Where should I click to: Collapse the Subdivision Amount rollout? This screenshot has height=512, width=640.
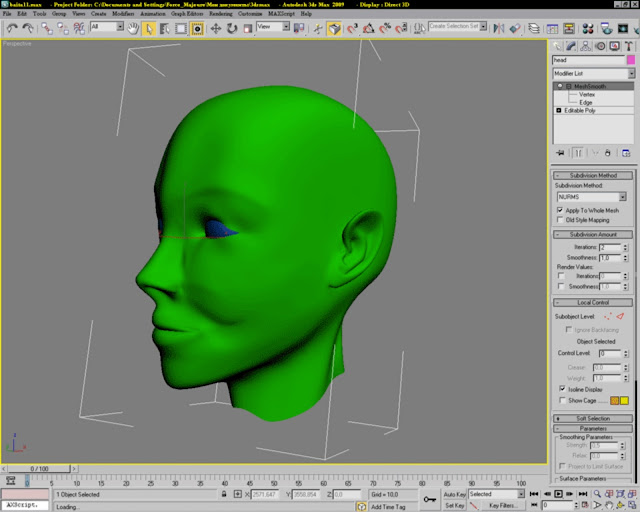point(593,234)
